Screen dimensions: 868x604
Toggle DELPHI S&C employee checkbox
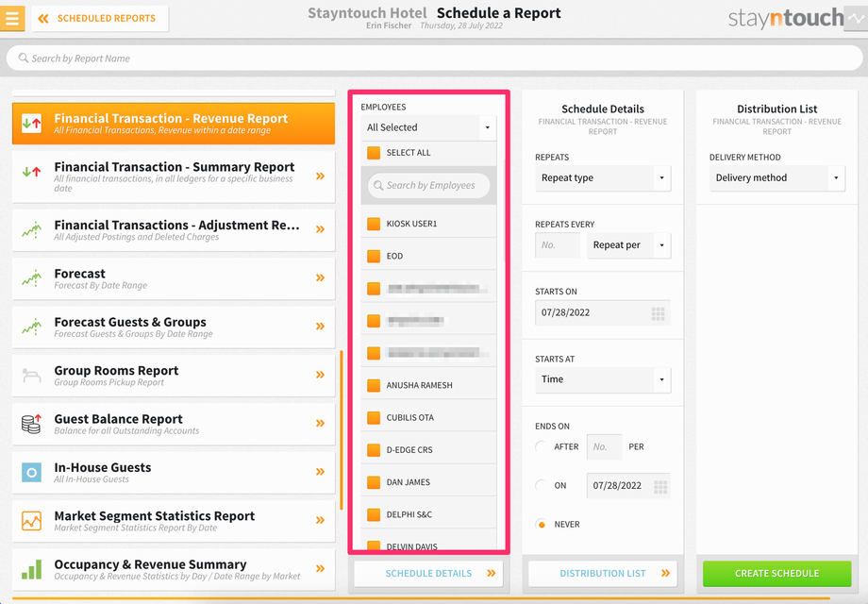click(x=374, y=514)
